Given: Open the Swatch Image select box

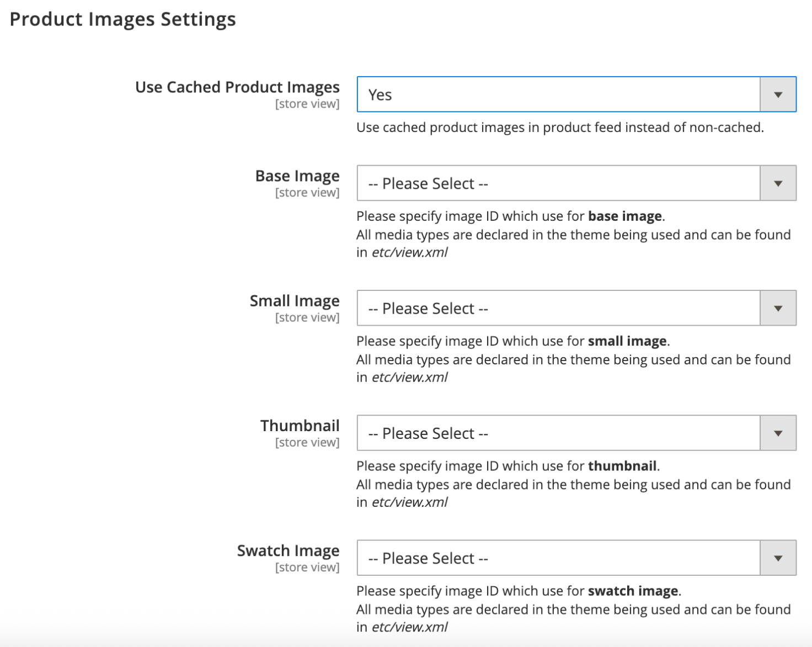Looking at the screenshot, I should click(x=576, y=558).
